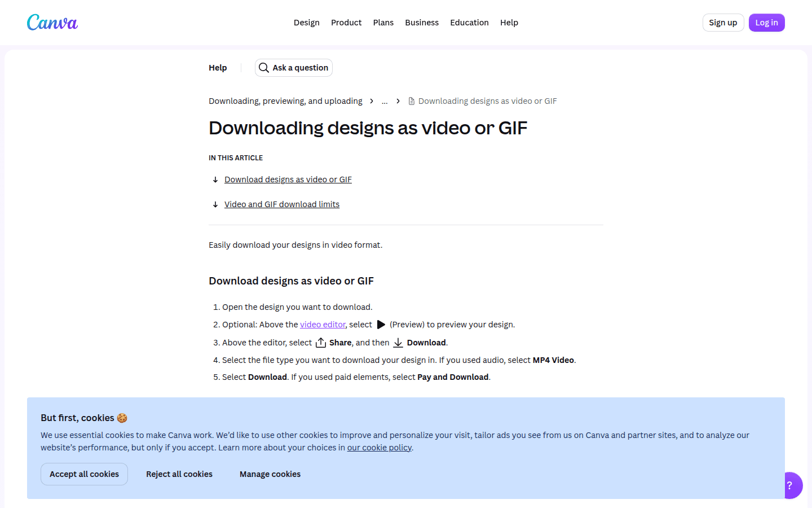Click the Help heading link
This screenshot has width=812, height=508.
coord(218,68)
